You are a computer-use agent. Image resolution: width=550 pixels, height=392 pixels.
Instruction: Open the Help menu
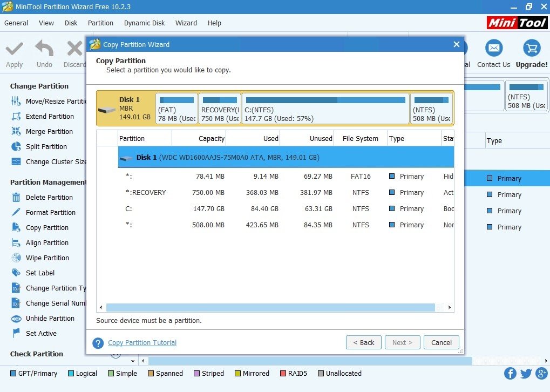[214, 23]
